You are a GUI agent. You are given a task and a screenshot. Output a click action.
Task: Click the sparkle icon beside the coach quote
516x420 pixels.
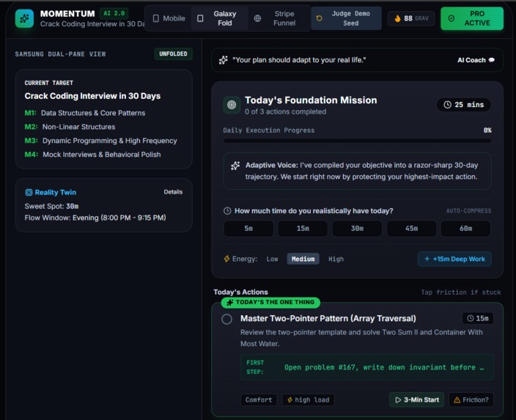(x=223, y=60)
